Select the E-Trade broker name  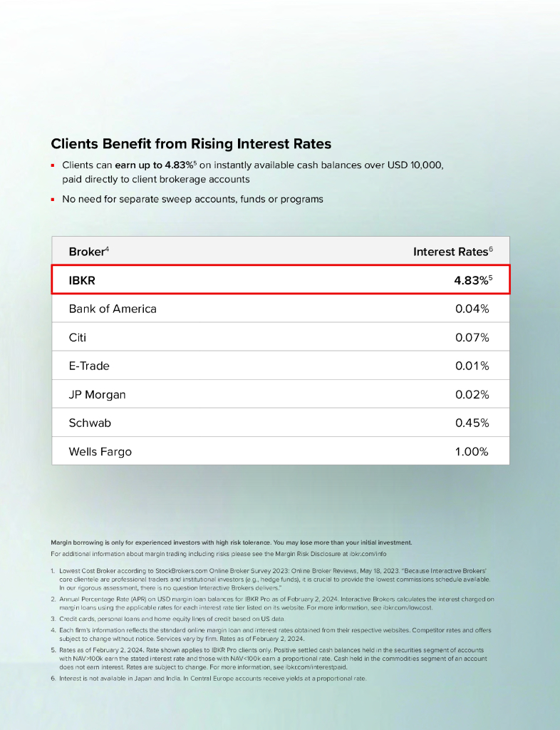(89, 366)
